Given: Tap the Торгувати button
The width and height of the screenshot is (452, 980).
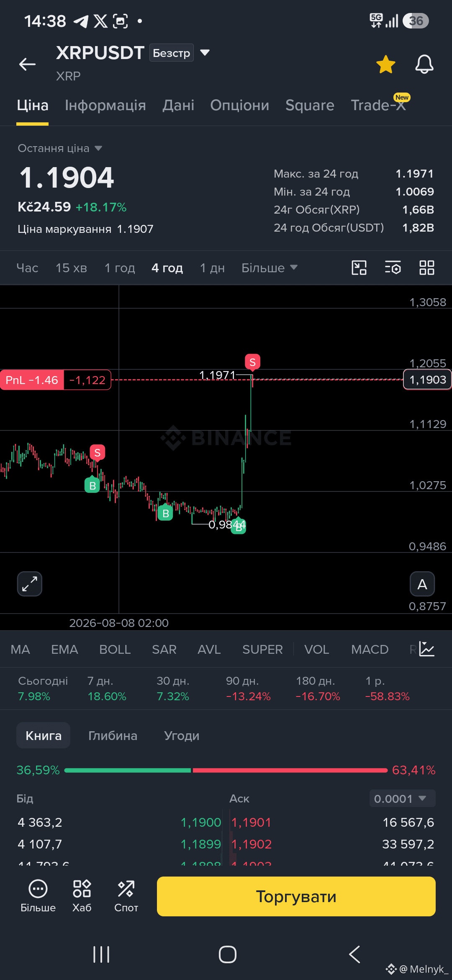Looking at the screenshot, I should click(296, 896).
